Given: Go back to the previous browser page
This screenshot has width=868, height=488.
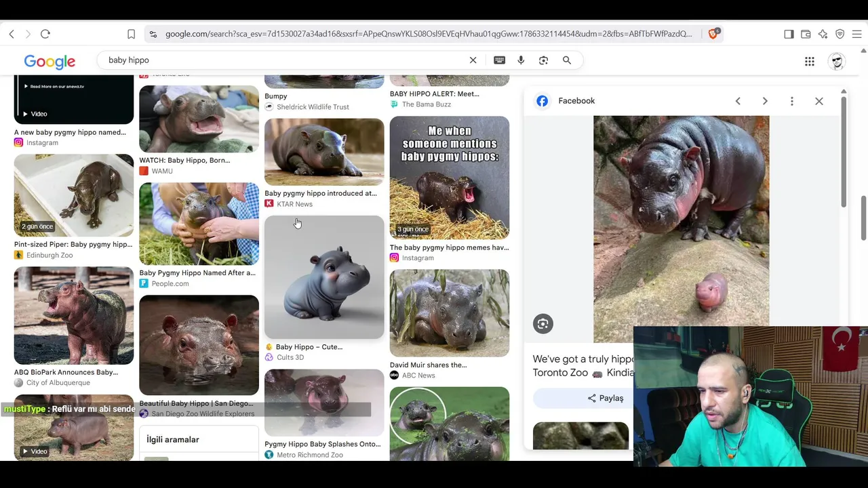Looking at the screenshot, I should (x=12, y=34).
